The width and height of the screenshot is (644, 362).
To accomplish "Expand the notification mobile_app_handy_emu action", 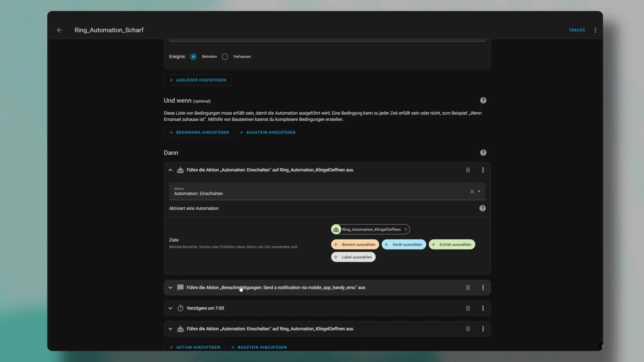I will pos(170,288).
